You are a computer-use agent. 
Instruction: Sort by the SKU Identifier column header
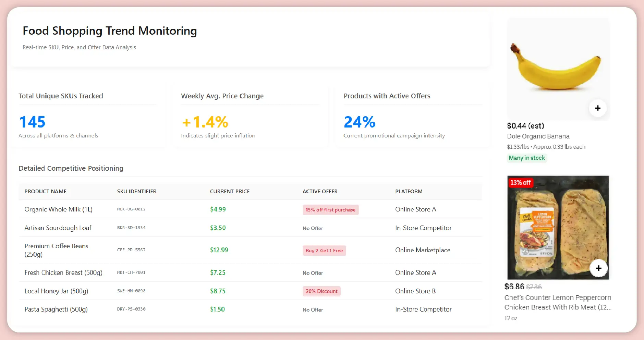tap(137, 192)
